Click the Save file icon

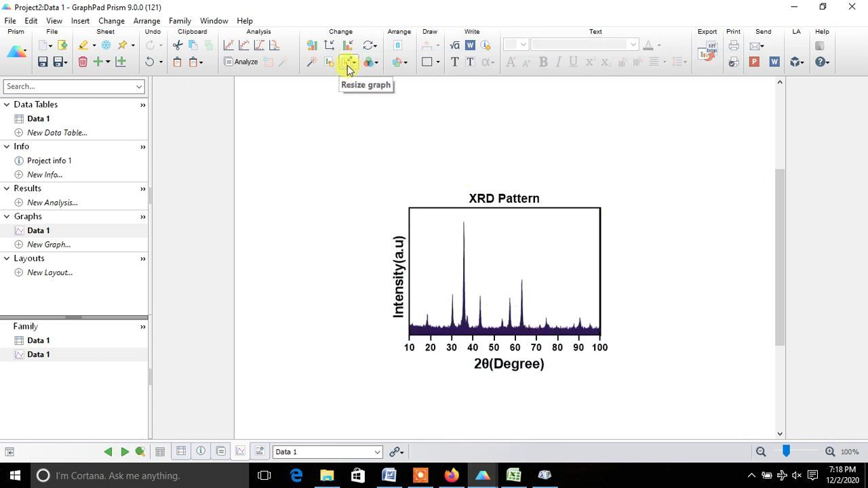[x=43, y=62]
